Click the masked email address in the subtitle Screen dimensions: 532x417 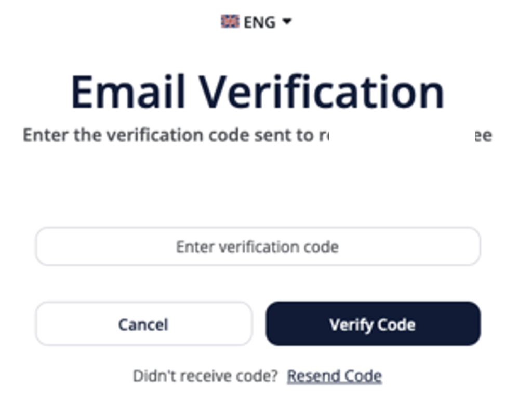pyautogui.click(x=403, y=136)
